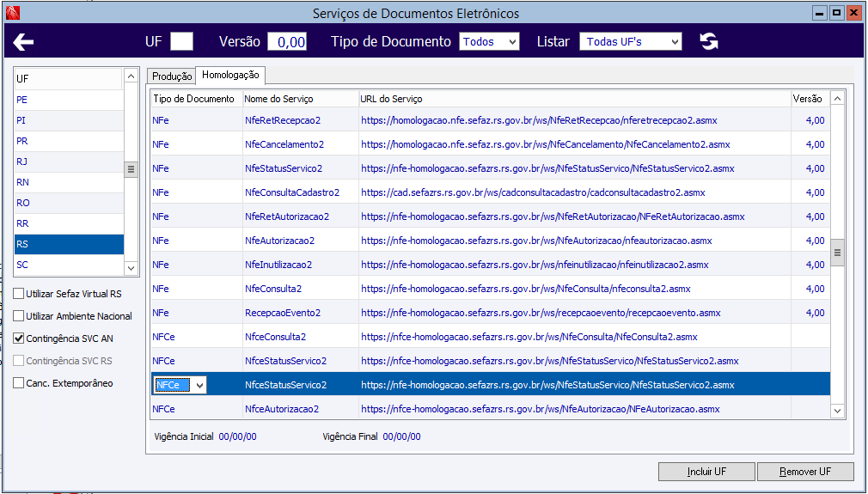Select RR in the UF list
868x494 pixels.
click(x=69, y=223)
